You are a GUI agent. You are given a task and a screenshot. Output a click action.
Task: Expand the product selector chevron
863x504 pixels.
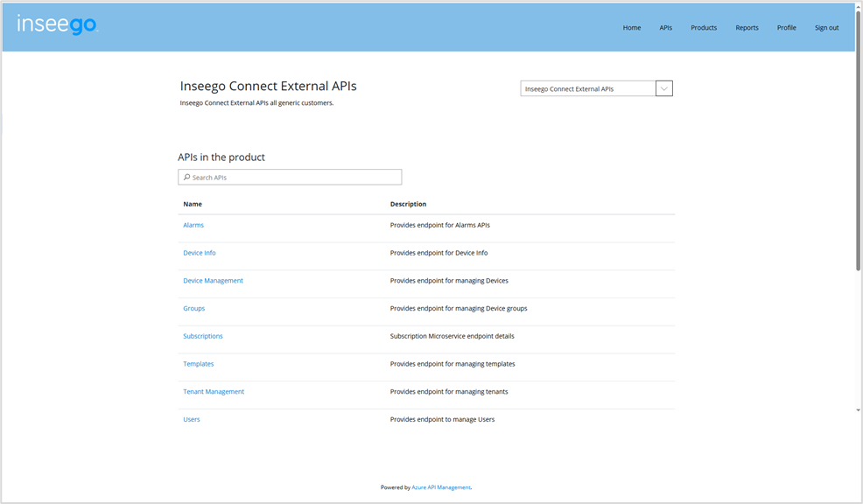pyautogui.click(x=663, y=88)
